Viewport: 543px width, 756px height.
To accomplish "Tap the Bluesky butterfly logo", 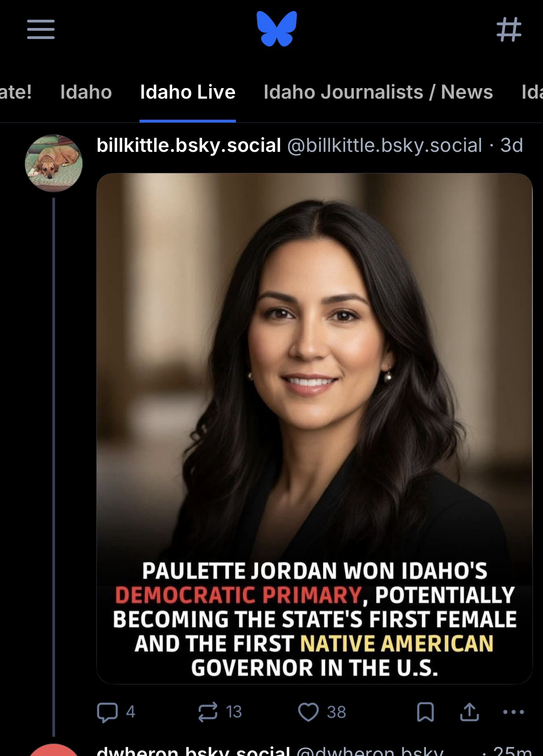I will [x=277, y=29].
